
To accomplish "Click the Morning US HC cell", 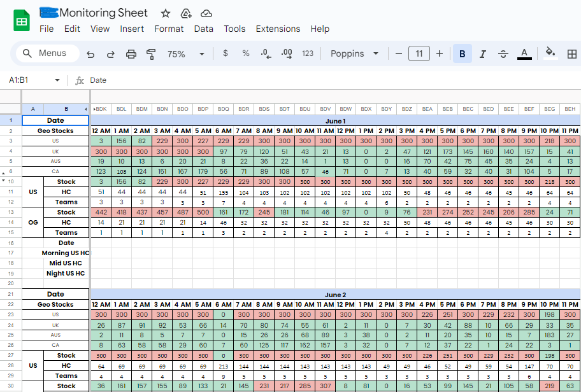I will tap(66, 253).
